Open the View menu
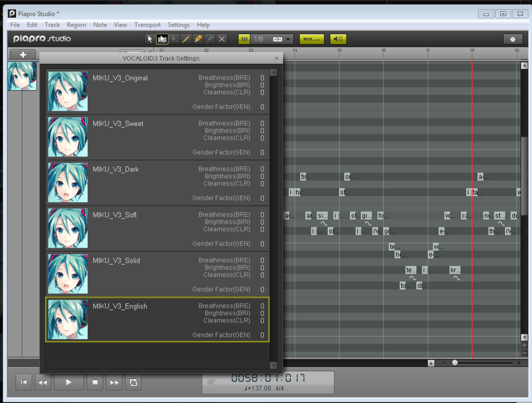 (x=121, y=25)
